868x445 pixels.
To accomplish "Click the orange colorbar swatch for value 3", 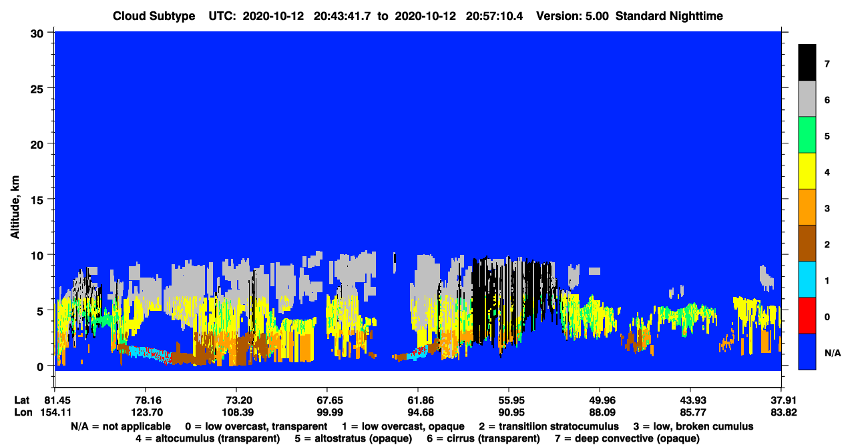I will pos(807,207).
